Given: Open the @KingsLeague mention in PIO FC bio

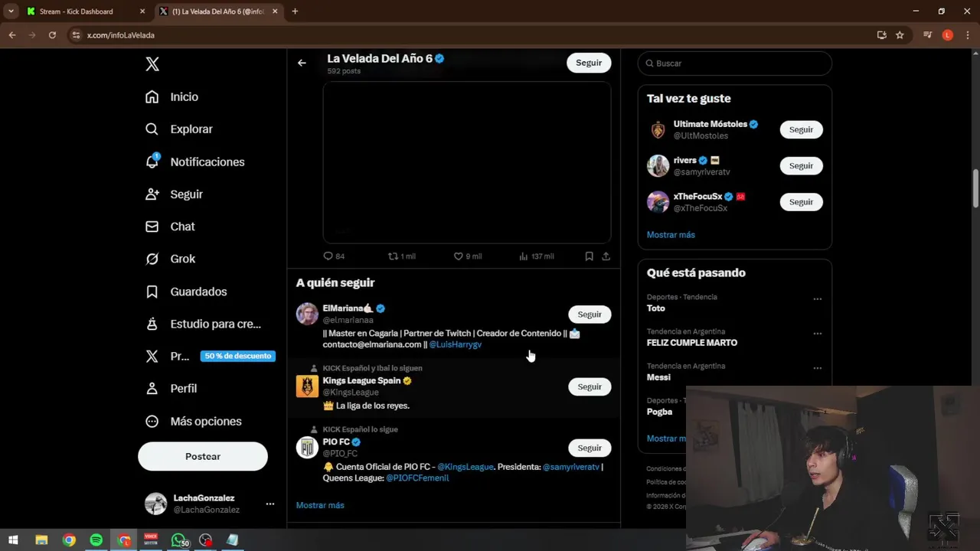Looking at the screenshot, I should 465,467.
